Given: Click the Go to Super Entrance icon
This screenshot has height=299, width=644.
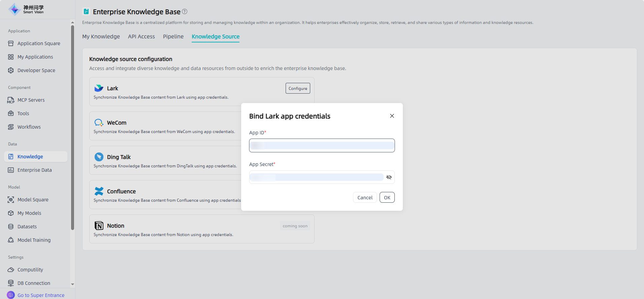Looking at the screenshot, I should click(11, 295).
